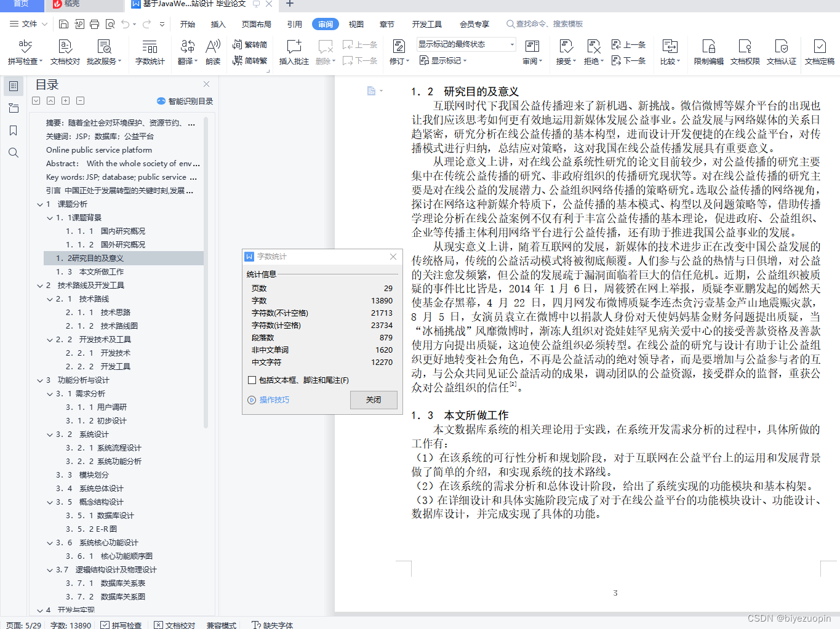Click 拼写检查 in status bar
Image resolution: width=840 pixels, height=629 pixels.
[121, 625]
